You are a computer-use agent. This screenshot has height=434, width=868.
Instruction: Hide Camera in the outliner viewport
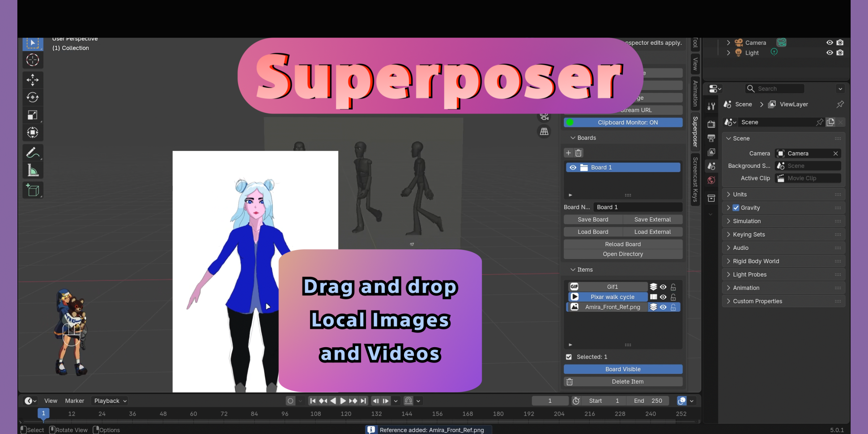pyautogui.click(x=830, y=43)
